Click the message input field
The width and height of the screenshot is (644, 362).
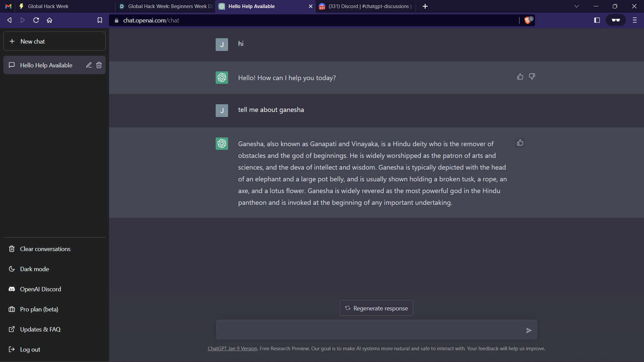tap(369, 330)
